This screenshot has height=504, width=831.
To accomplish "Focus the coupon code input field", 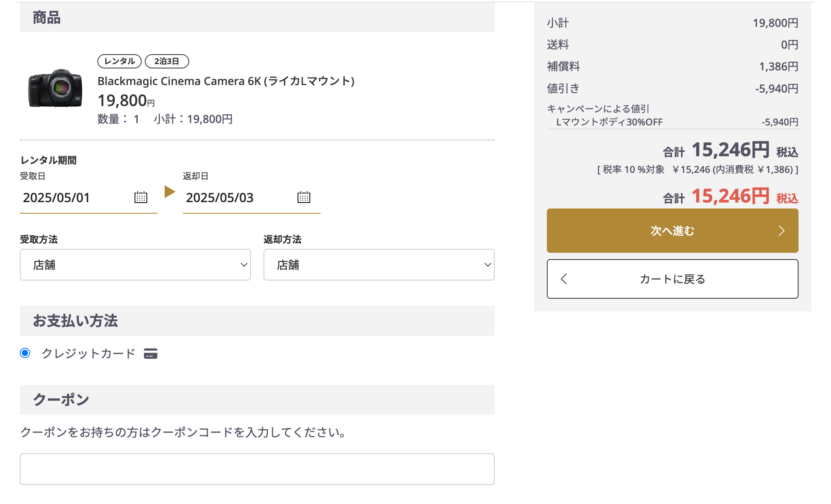I will (x=257, y=469).
